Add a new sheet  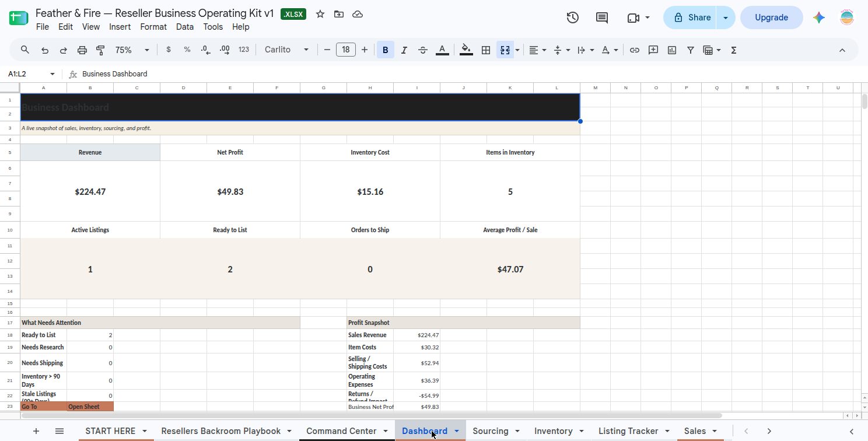tap(36, 431)
